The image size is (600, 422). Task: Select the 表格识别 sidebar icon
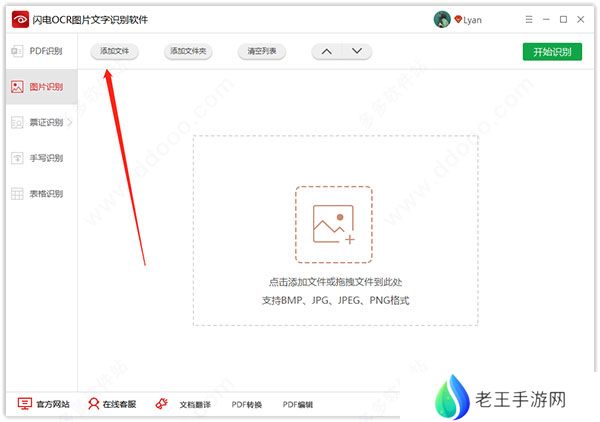coord(17,194)
